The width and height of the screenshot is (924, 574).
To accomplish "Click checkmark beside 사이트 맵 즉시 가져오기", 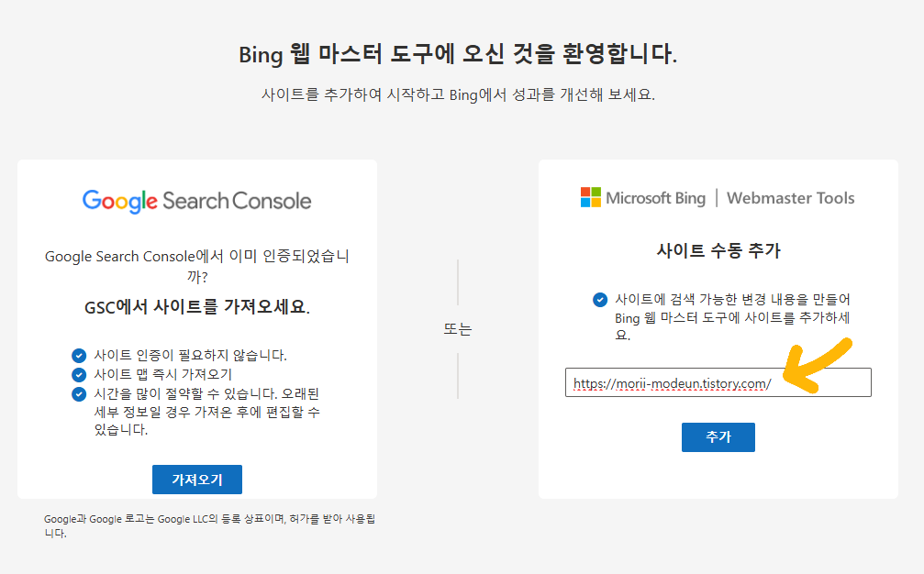I will (79, 374).
